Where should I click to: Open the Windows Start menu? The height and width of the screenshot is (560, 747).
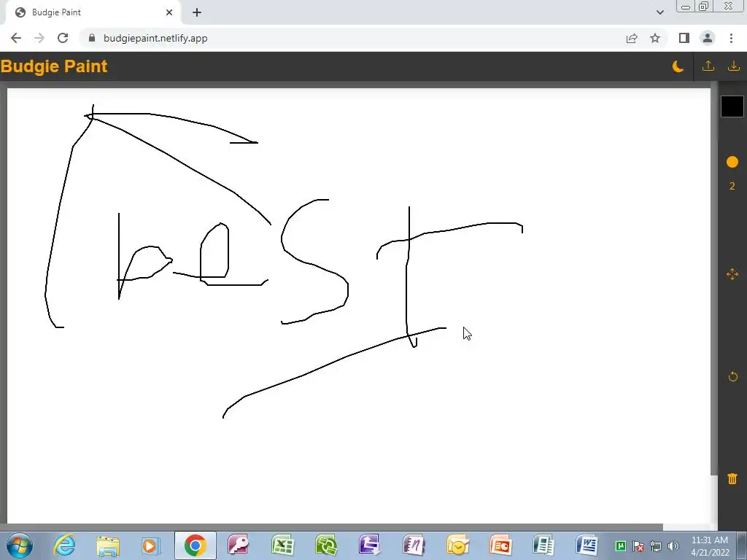(20, 545)
